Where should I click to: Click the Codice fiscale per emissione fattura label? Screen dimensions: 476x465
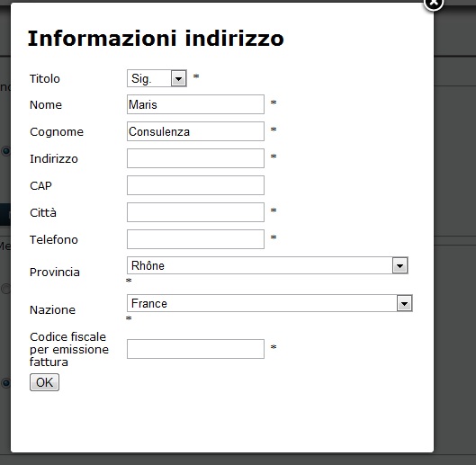tap(69, 349)
